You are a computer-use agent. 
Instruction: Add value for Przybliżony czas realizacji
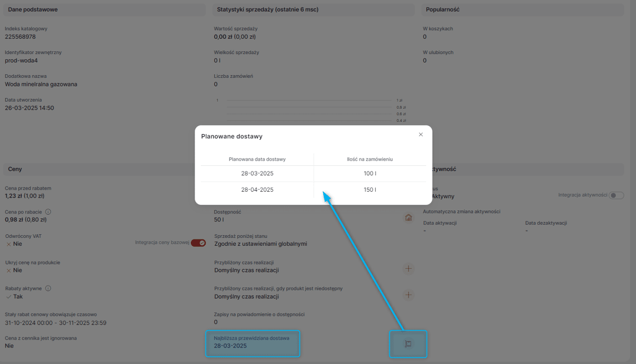click(408, 269)
